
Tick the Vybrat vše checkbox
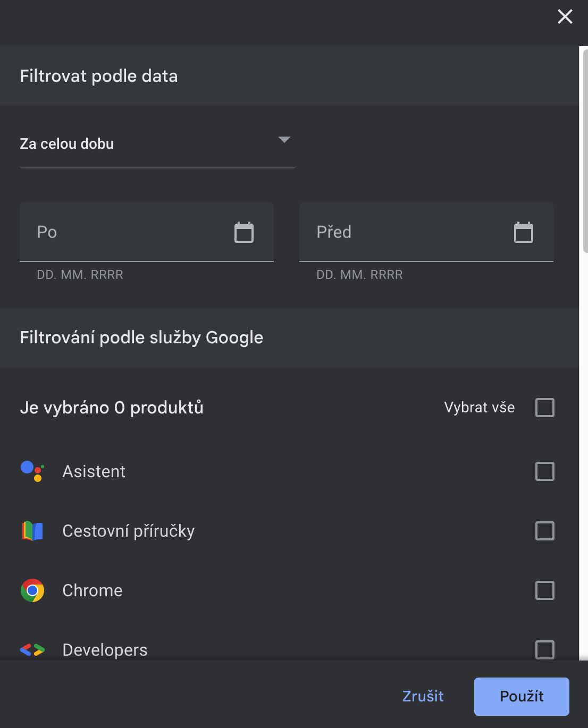(x=545, y=408)
